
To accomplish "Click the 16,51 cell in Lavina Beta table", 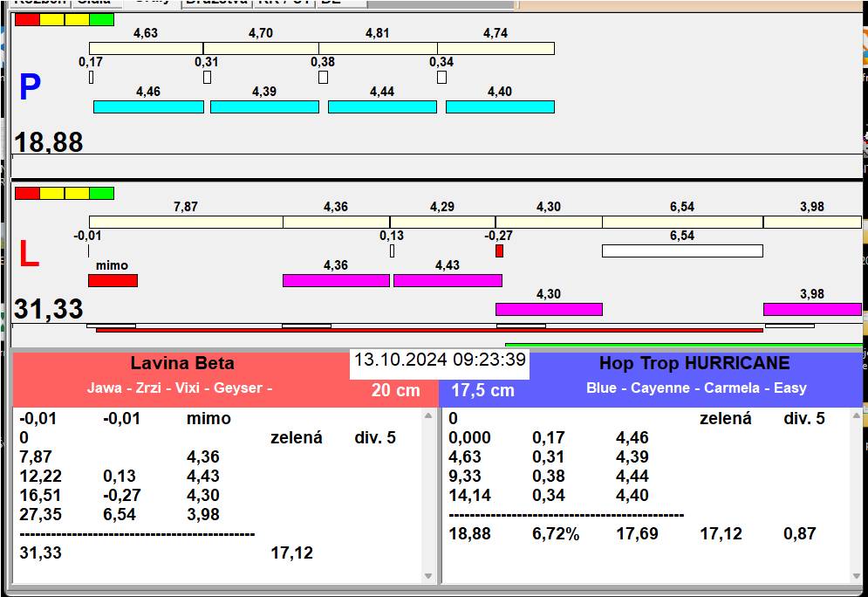I will 40,495.
